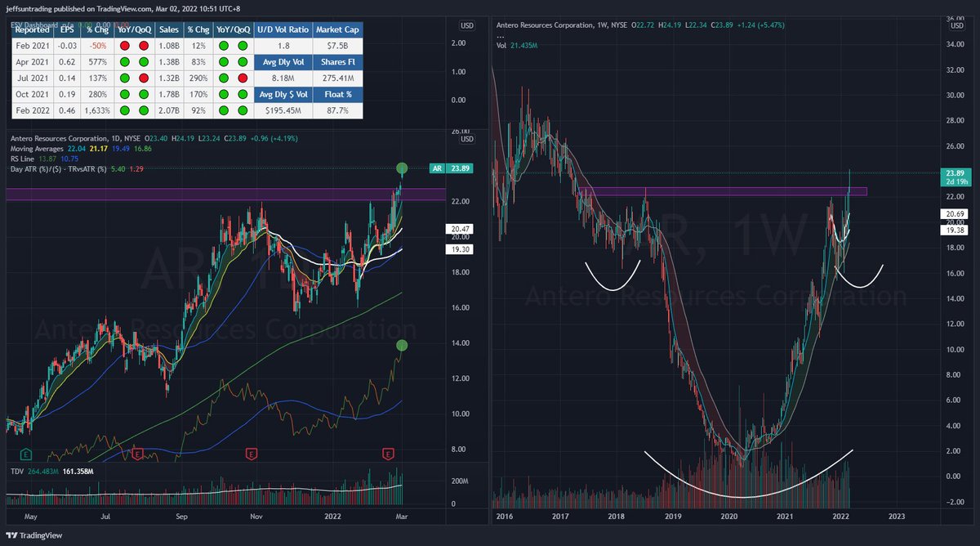This screenshot has height=546, width=980.
Task: Click the 275.41M shares float value
Action: pyautogui.click(x=336, y=80)
